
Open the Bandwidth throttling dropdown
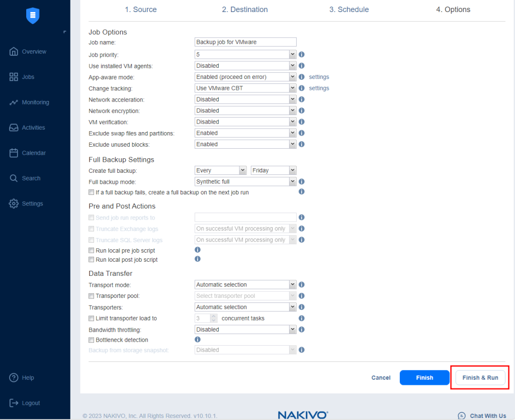click(x=245, y=330)
